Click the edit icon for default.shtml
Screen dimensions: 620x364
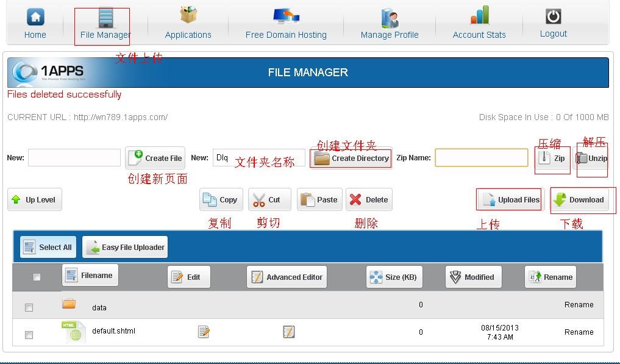[x=204, y=332]
